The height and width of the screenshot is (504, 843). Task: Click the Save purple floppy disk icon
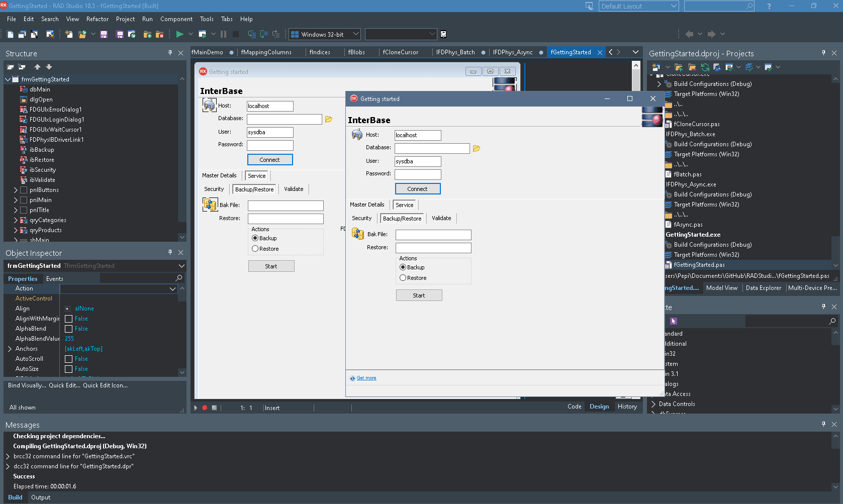(x=104, y=34)
